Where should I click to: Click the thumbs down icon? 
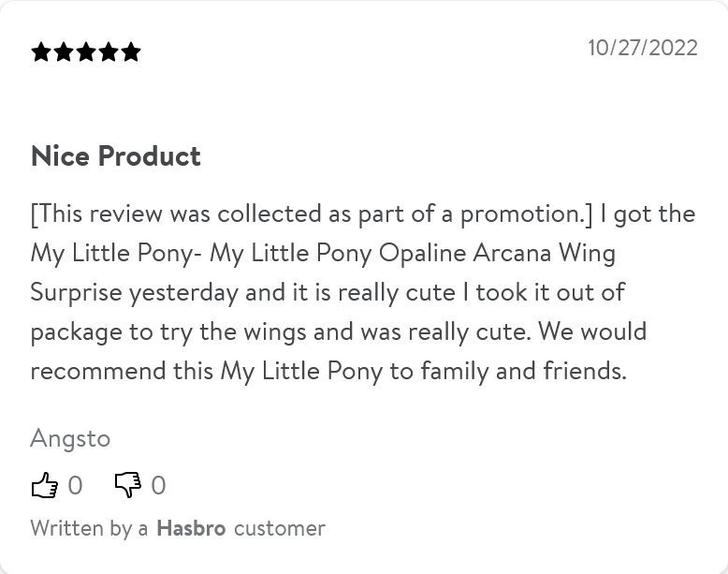[127, 485]
